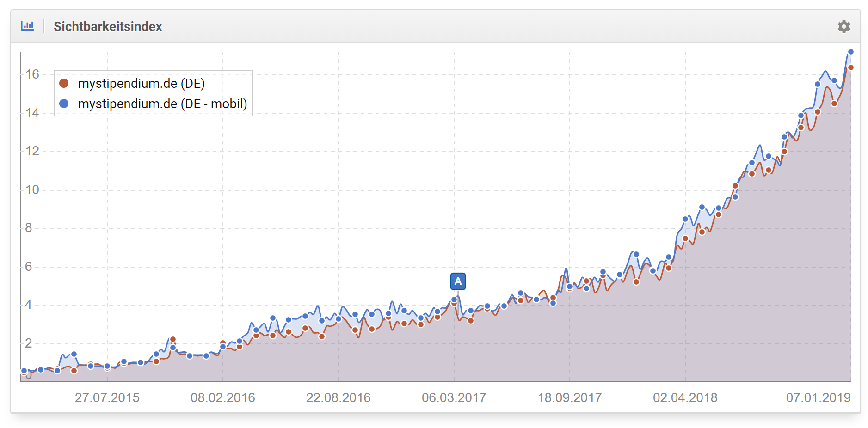Hide the mystipendium.de (DE - mobil) legend label
Screen dimensions: 868x428
click(162, 104)
